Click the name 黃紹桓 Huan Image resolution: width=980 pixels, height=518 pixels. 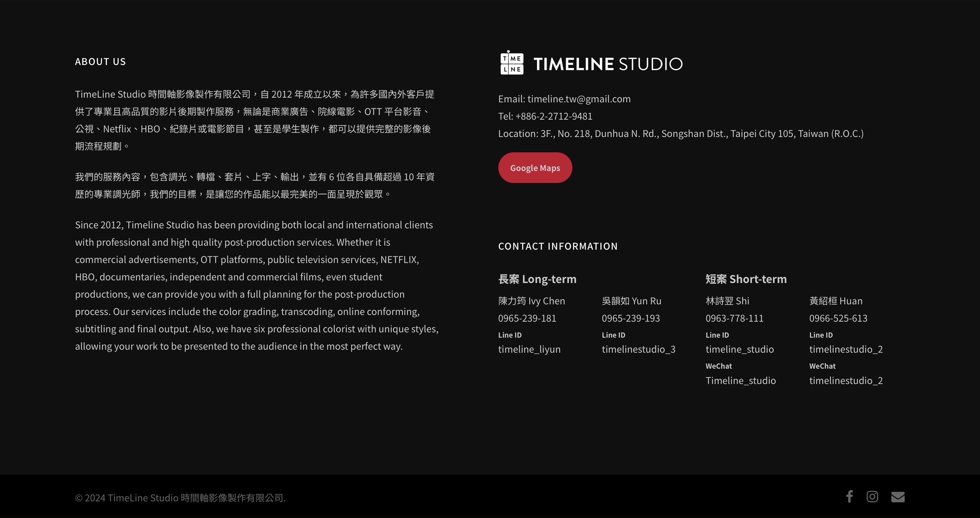[x=836, y=301]
